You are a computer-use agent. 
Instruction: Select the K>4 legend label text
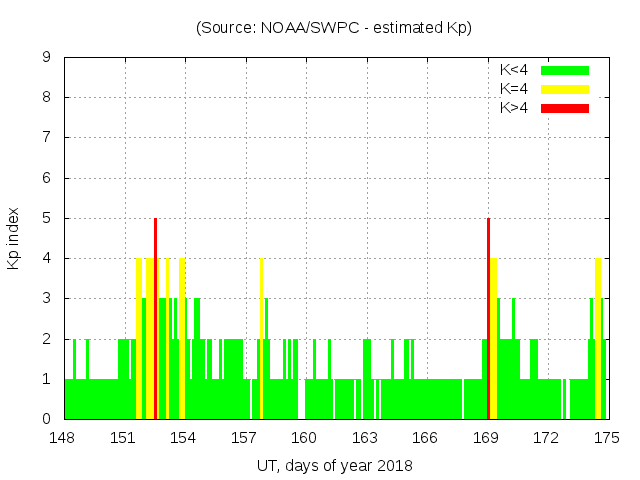pos(514,108)
